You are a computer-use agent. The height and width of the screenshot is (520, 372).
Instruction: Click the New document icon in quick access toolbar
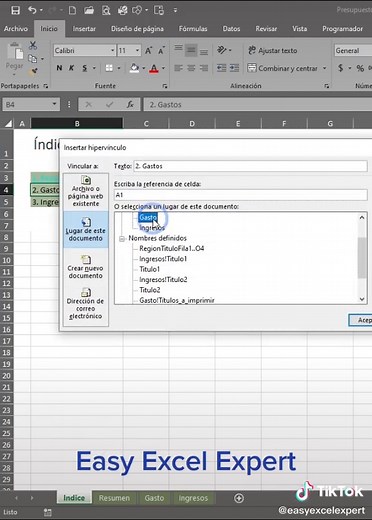coord(72,10)
